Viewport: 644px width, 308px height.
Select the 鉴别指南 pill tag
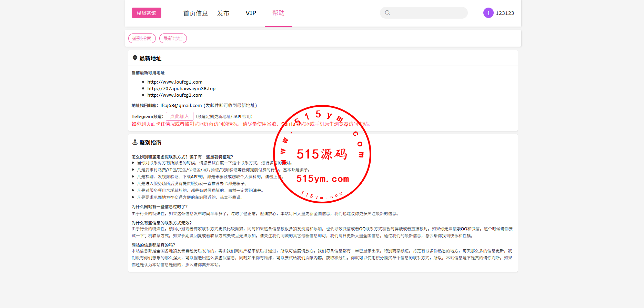pyautogui.click(x=142, y=38)
